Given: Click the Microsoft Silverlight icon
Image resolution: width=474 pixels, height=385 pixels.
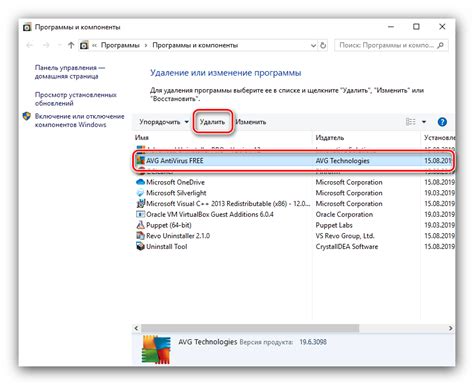Looking at the screenshot, I should click(x=140, y=193).
